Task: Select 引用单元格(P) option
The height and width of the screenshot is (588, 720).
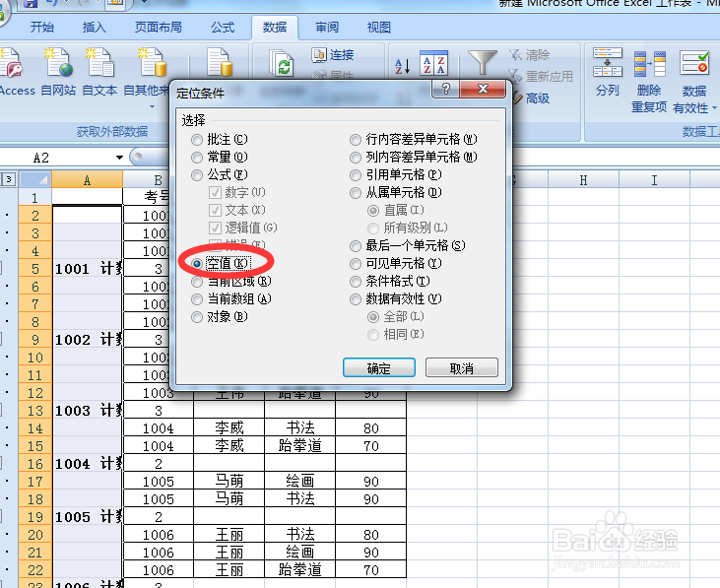Action: coord(396,175)
